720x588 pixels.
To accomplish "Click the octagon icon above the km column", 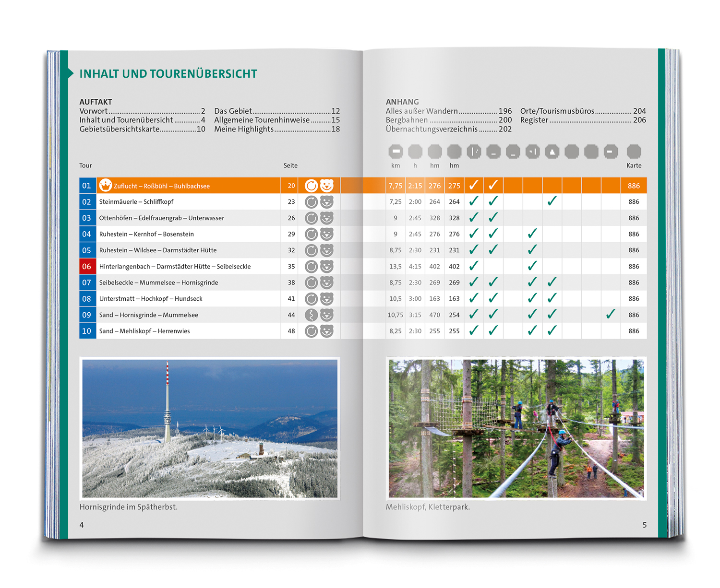I will tap(396, 152).
